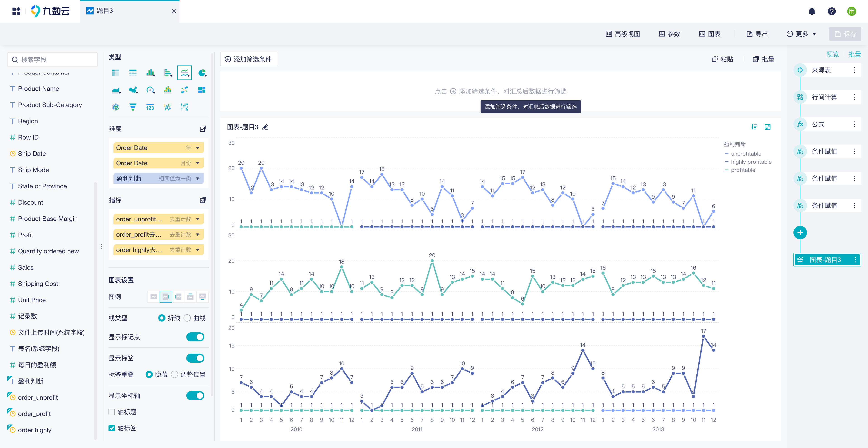The image size is (868, 448).
Task: Click 导出 to export
Action: click(757, 34)
